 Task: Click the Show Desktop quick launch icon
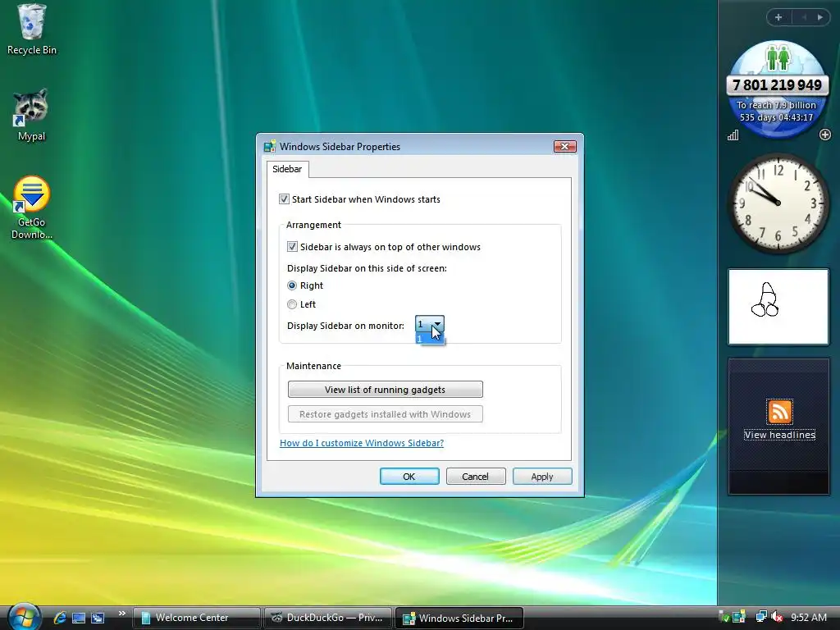tap(79, 618)
